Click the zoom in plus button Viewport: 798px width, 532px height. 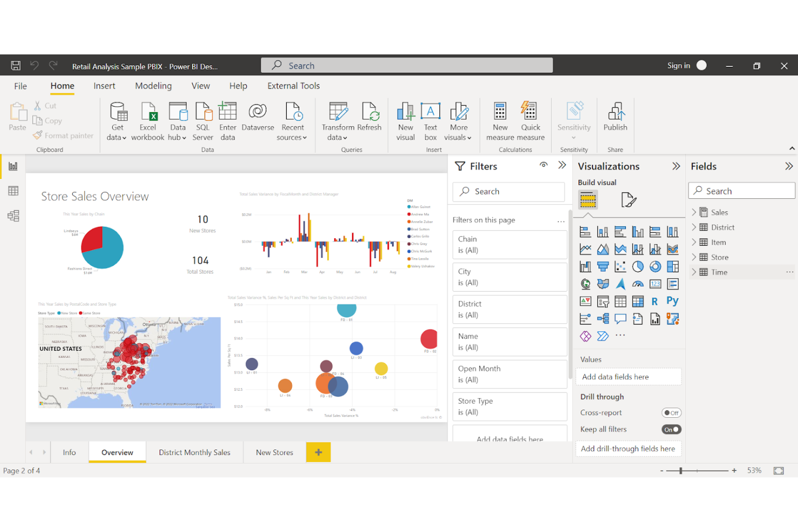pos(734,471)
